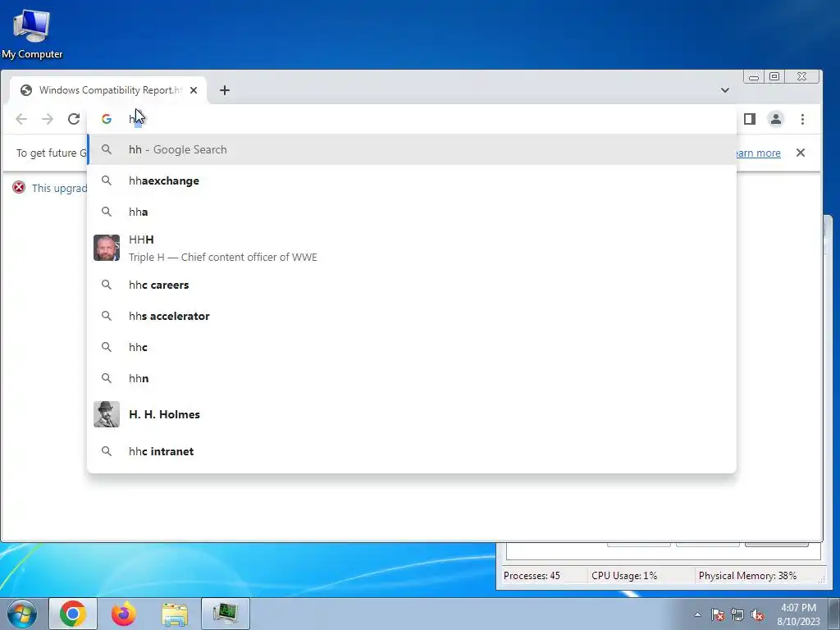840x630 pixels.
Task: Click search icon beside 'hhc careers'
Action: coord(107,285)
